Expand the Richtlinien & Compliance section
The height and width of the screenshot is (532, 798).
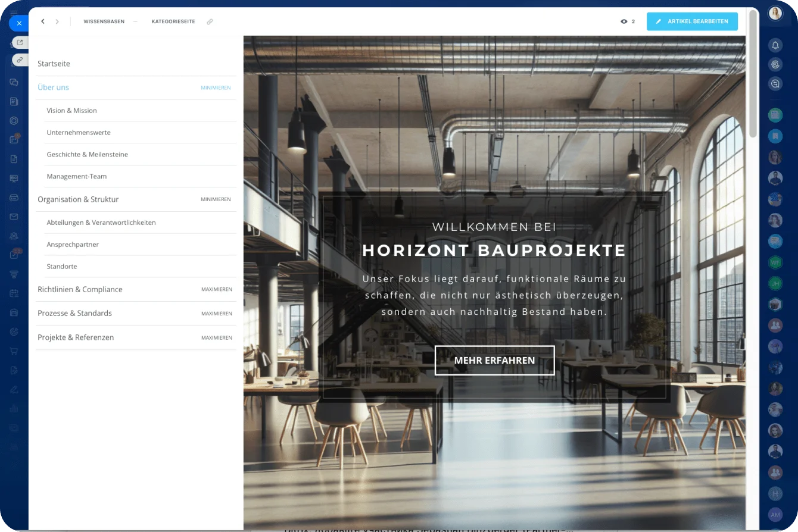(x=216, y=290)
